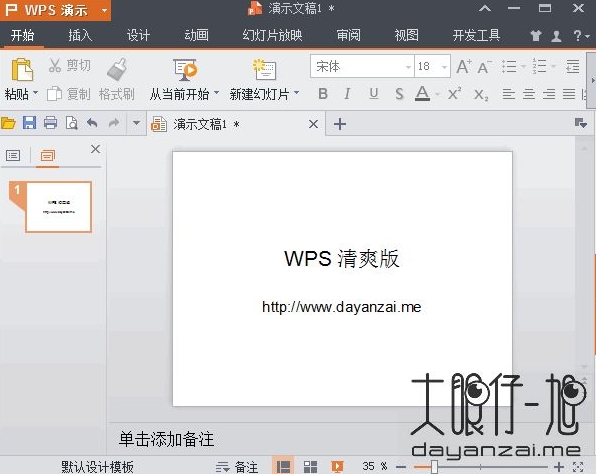Open the 开始 ribbon tab
596x474 pixels.
[22, 35]
